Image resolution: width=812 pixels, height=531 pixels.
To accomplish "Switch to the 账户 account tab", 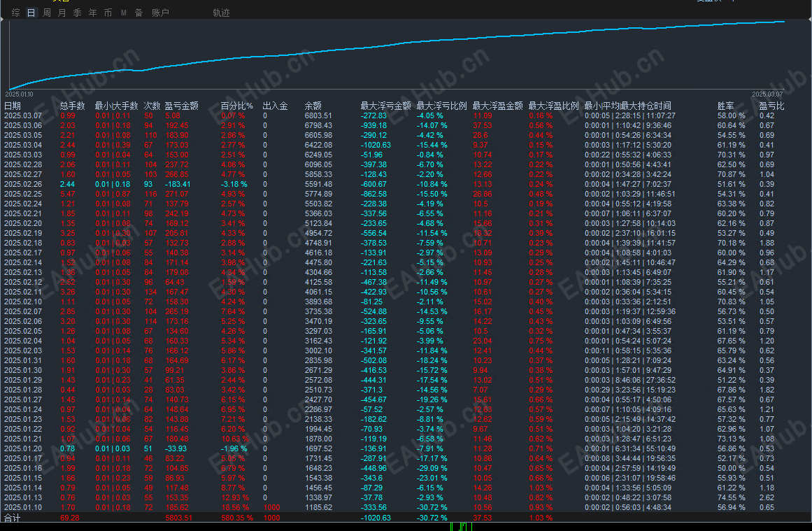I will (x=161, y=13).
